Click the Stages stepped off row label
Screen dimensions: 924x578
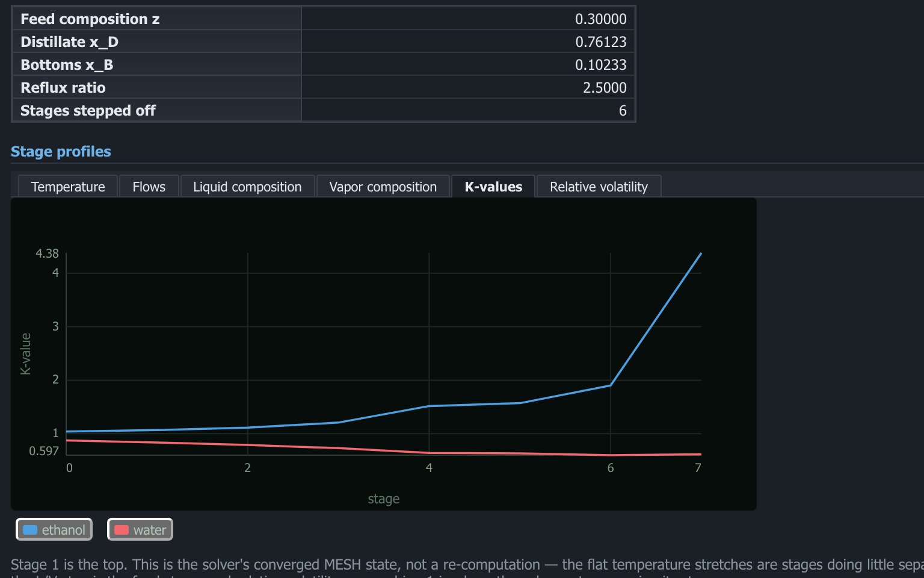tap(88, 111)
